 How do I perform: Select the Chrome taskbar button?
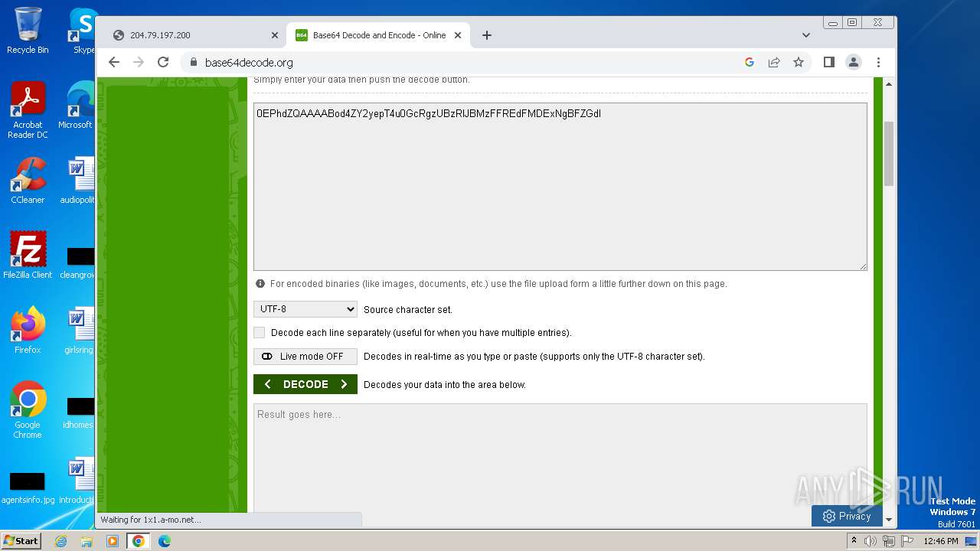pyautogui.click(x=139, y=541)
